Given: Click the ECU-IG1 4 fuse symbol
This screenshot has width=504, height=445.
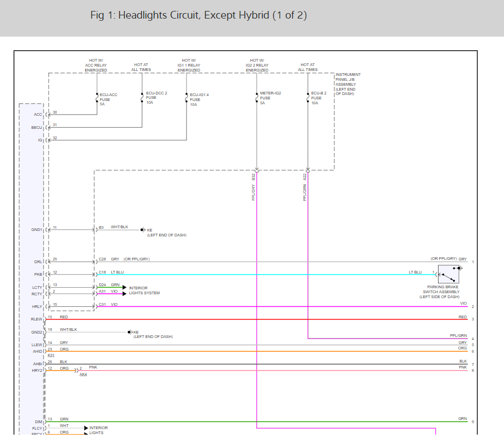Looking at the screenshot, I should [x=187, y=98].
